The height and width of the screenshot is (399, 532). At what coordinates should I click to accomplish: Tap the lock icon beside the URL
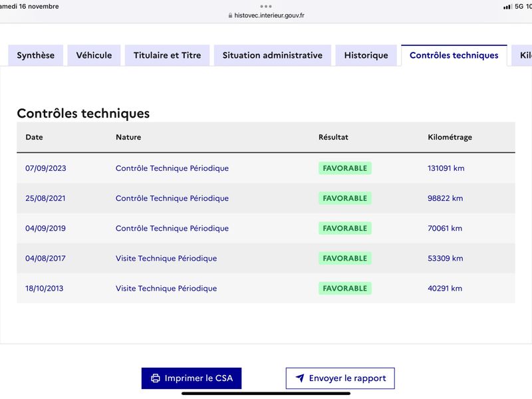(230, 15)
